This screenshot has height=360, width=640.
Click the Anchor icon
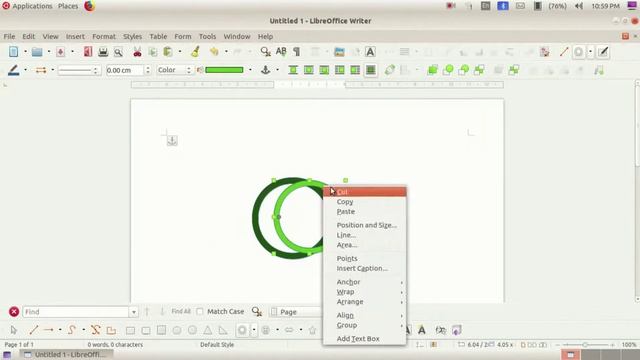[x=265, y=70]
